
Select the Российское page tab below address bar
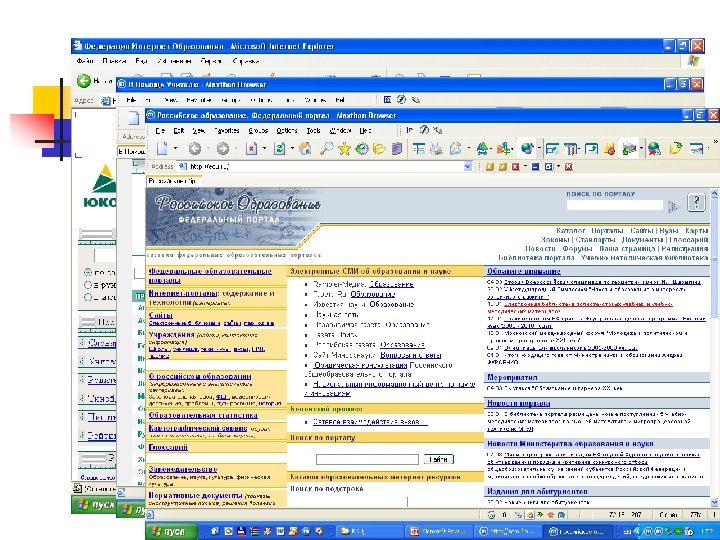(173, 181)
